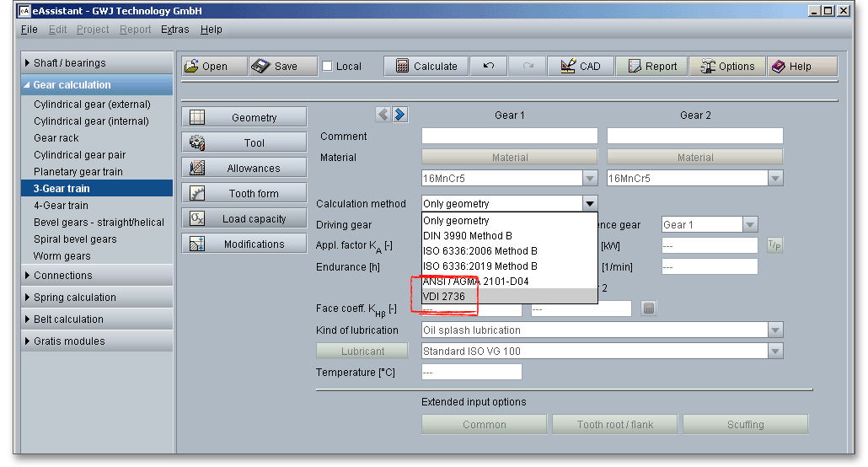
Task: Select Planetary gear train in sidebar
Action: coord(78,172)
